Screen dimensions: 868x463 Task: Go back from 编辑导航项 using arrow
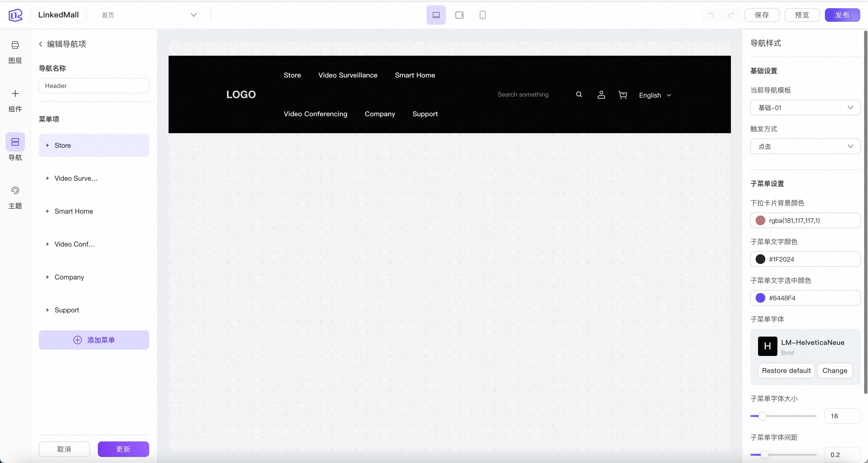[41, 44]
